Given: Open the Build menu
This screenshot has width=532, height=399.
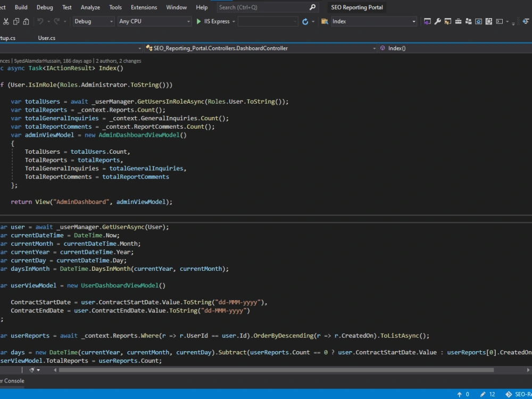Looking at the screenshot, I should click(x=21, y=7).
